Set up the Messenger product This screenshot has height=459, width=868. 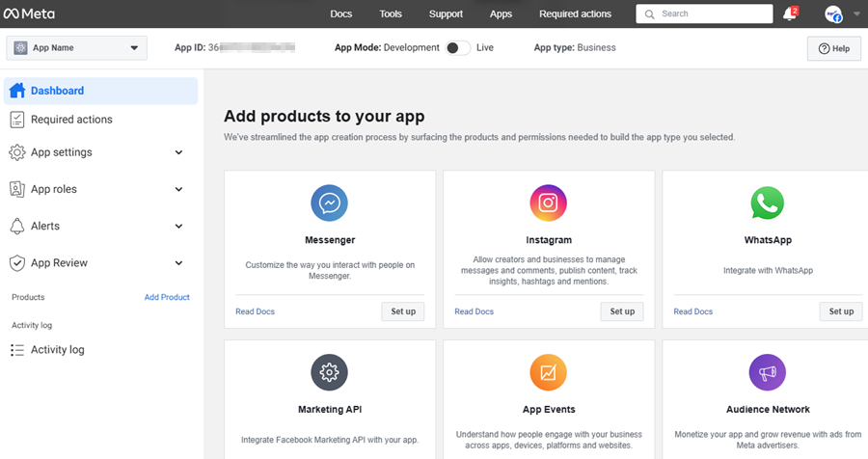pos(403,311)
